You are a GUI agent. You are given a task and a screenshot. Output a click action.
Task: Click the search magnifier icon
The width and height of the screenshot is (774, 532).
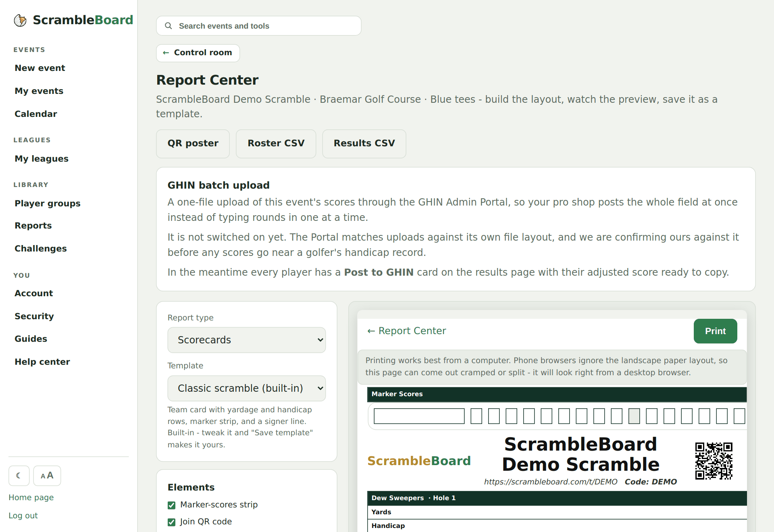click(x=169, y=26)
